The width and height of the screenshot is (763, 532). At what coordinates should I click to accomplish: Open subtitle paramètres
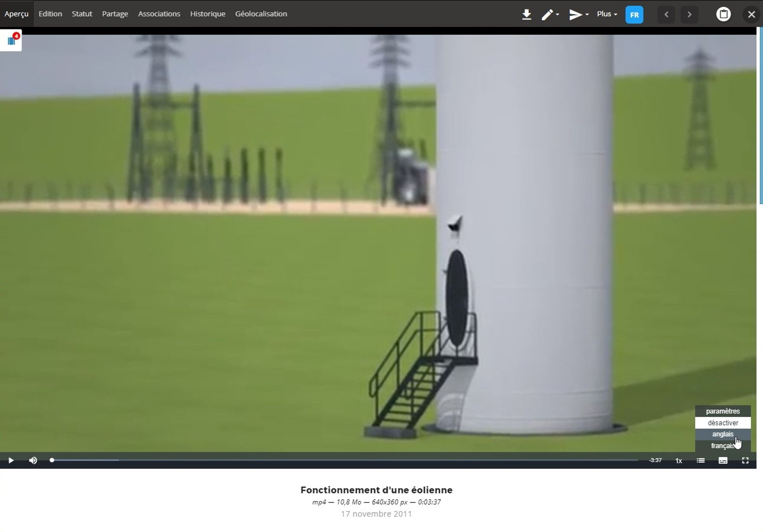(x=723, y=411)
